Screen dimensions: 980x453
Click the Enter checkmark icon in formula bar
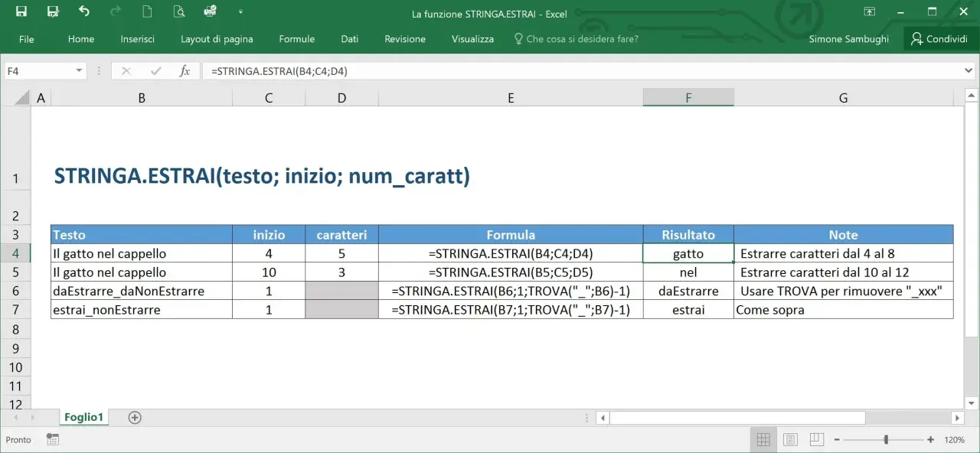pos(156,71)
